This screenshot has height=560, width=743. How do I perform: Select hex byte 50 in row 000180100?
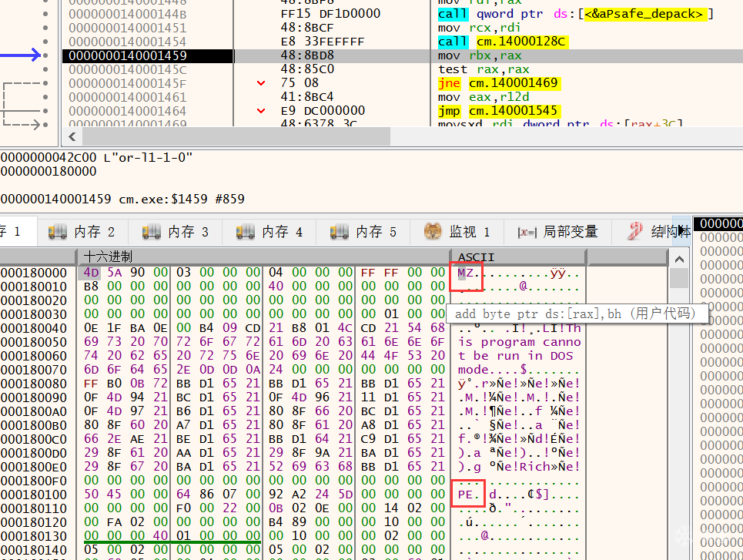[91, 495]
